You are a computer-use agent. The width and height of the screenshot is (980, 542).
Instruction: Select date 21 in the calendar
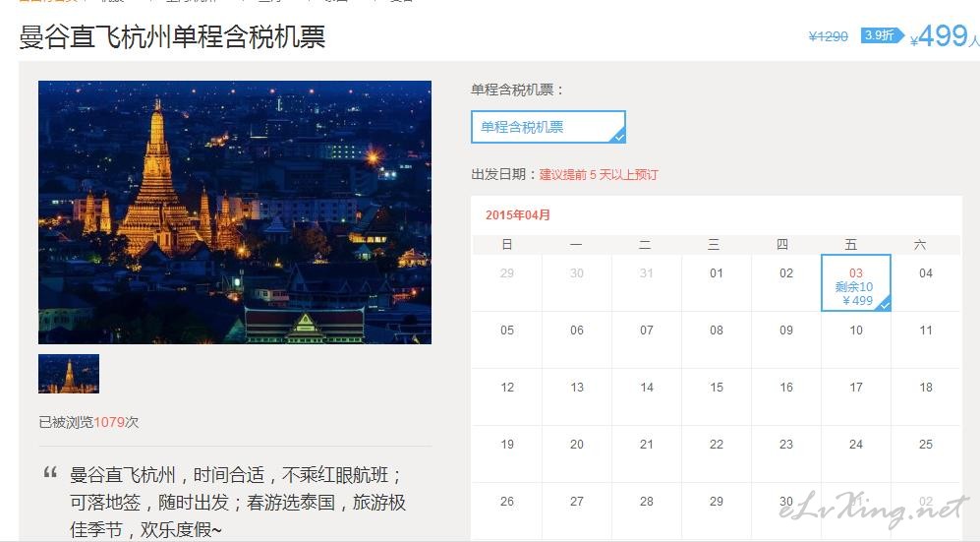click(x=647, y=445)
